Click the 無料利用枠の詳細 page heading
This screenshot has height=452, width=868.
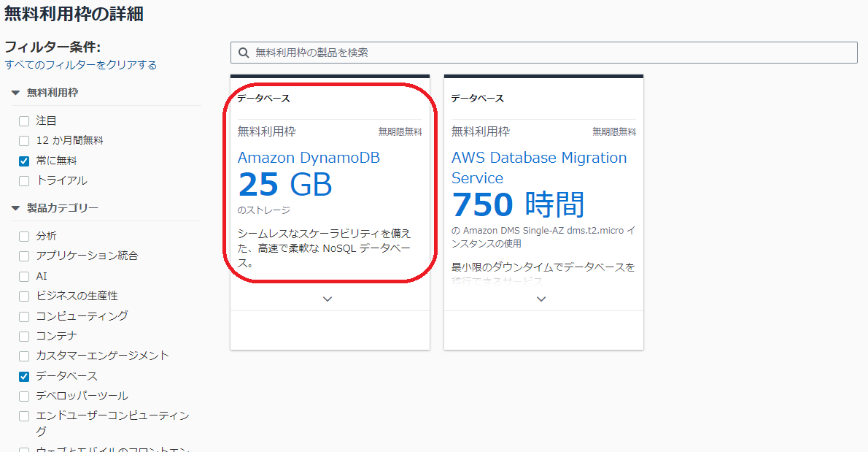tap(74, 13)
